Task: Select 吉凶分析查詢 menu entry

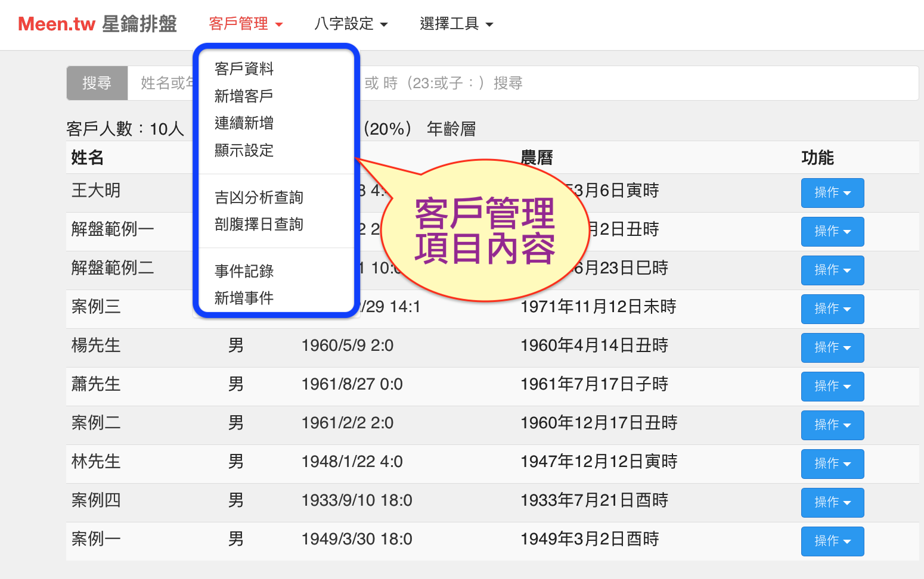Action: [259, 197]
